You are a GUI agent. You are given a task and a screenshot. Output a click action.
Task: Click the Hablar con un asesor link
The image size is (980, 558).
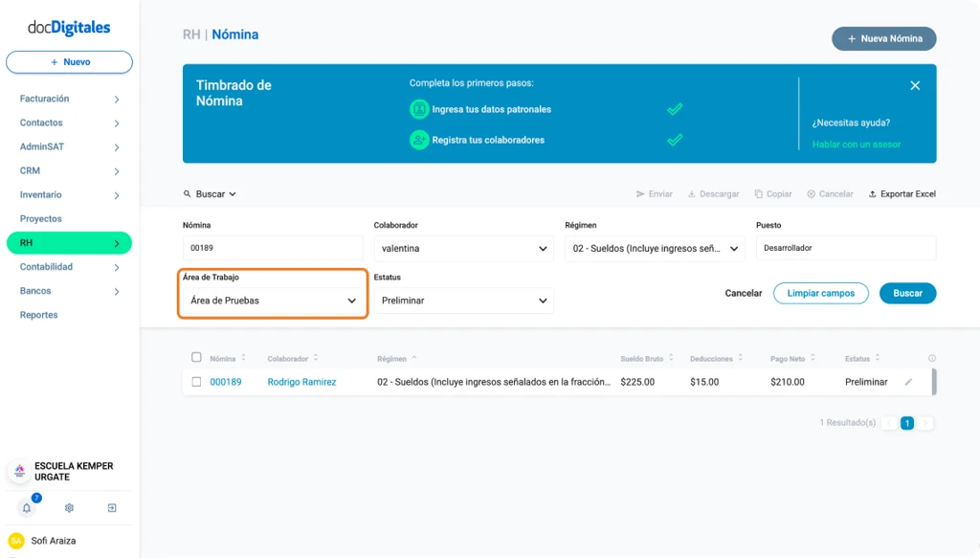point(857,145)
